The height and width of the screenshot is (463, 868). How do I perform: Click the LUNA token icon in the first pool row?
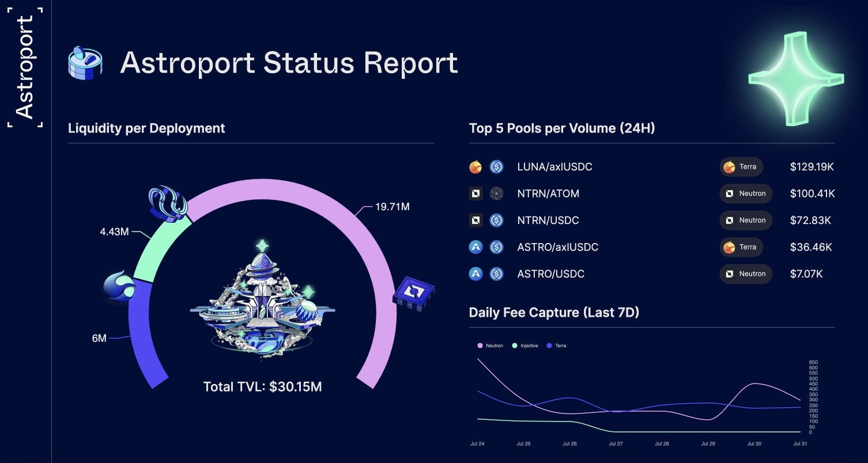pos(475,167)
